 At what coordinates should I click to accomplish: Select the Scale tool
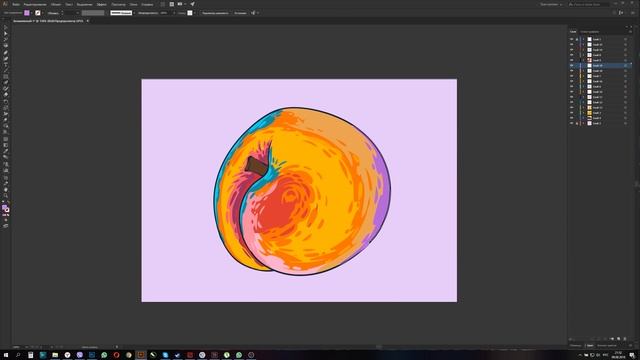(x=5, y=108)
